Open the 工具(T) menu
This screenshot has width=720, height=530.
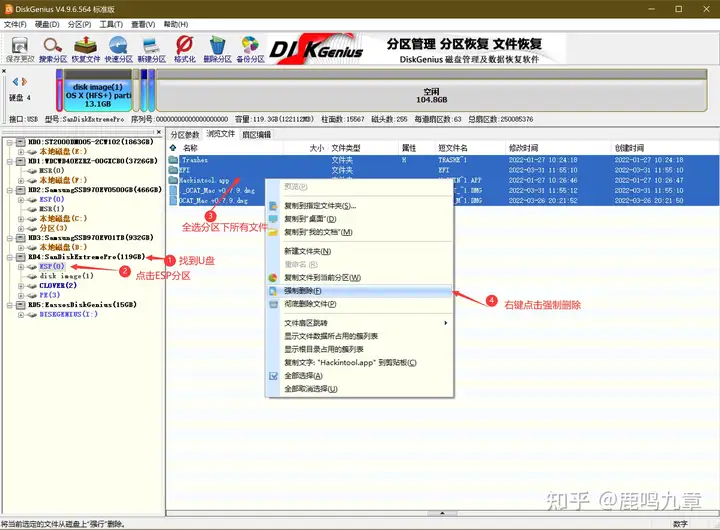111,24
